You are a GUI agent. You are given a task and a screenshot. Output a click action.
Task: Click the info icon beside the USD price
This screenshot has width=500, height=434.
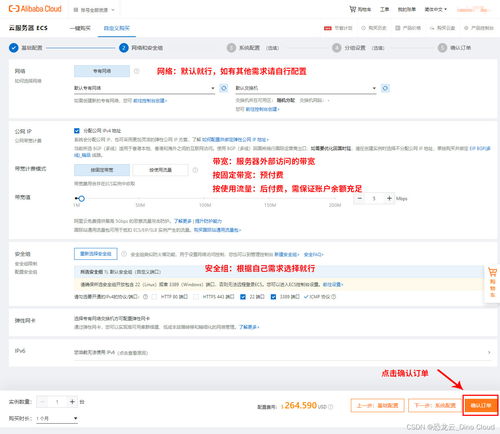(331, 407)
